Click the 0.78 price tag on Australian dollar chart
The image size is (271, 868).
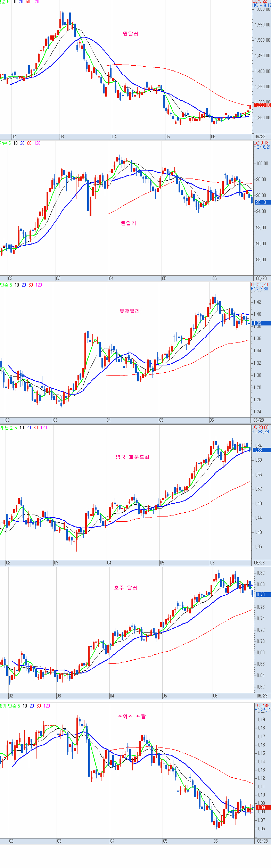(x=261, y=595)
